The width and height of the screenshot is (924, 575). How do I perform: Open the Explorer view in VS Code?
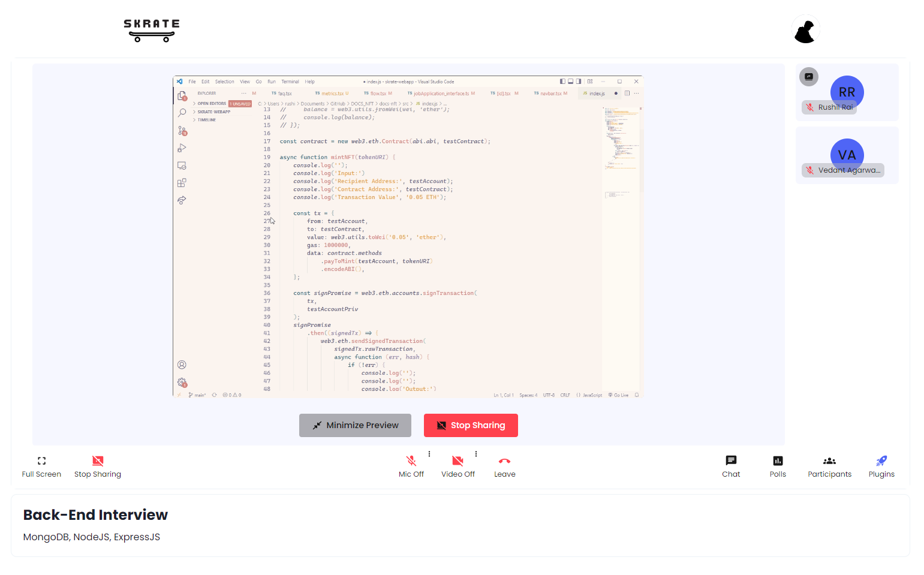[x=182, y=95]
